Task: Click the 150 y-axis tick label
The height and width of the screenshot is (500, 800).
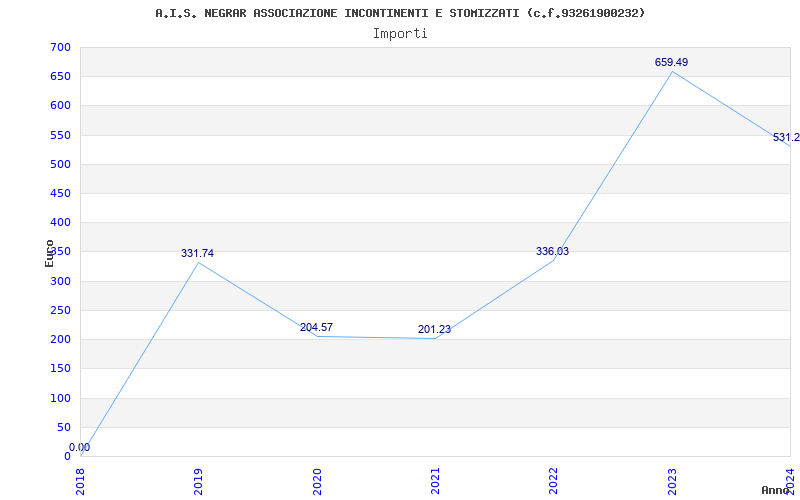Action: pyautogui.click(x=60, y=368)
